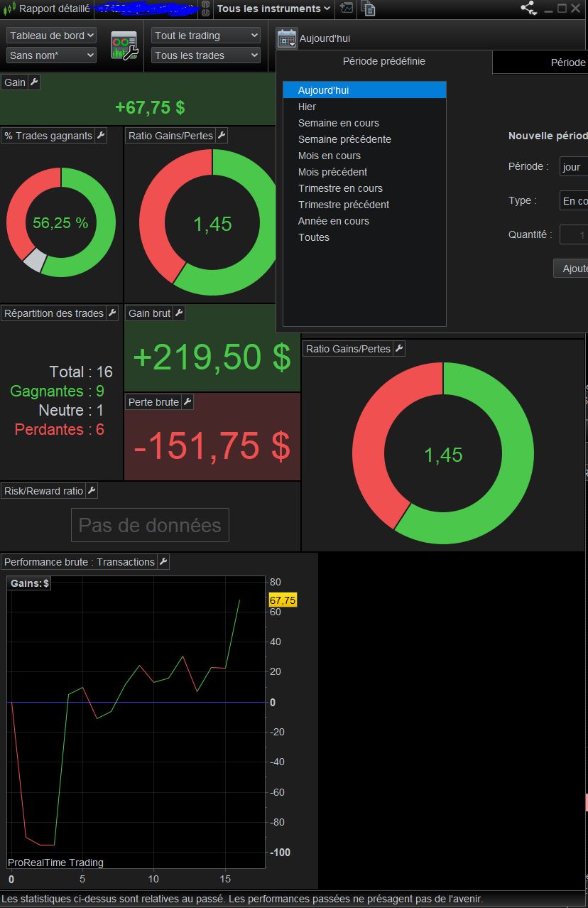Viewport: 588px width, 908px height.
Task: Select the Période prédéfinie tab
Action: tap(384, 62)
